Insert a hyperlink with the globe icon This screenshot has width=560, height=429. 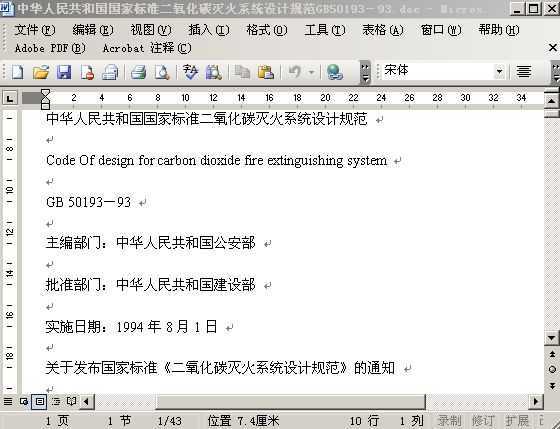[335, 72]
